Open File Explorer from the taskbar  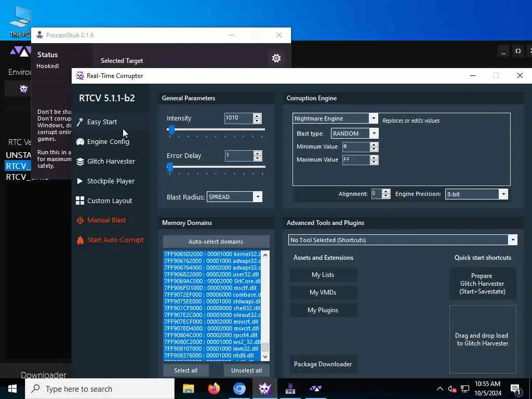point(188,389)
